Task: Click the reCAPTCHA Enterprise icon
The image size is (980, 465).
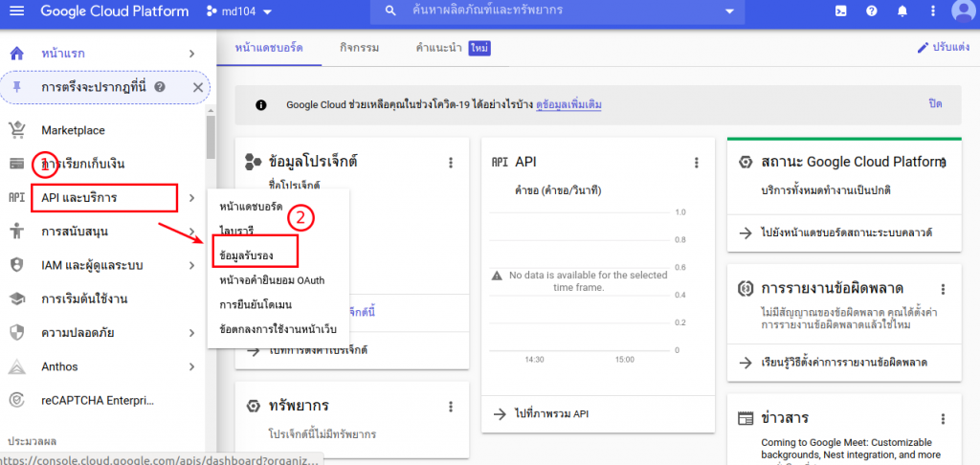Action: 17,400
